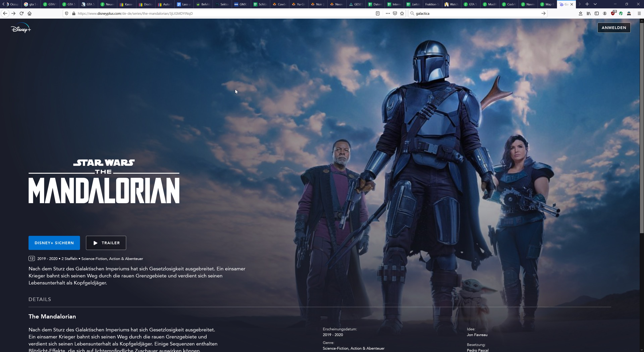Switch to the 'gta 5' Google tab
The image size is (644, 352).
click(x=31, y=4)
